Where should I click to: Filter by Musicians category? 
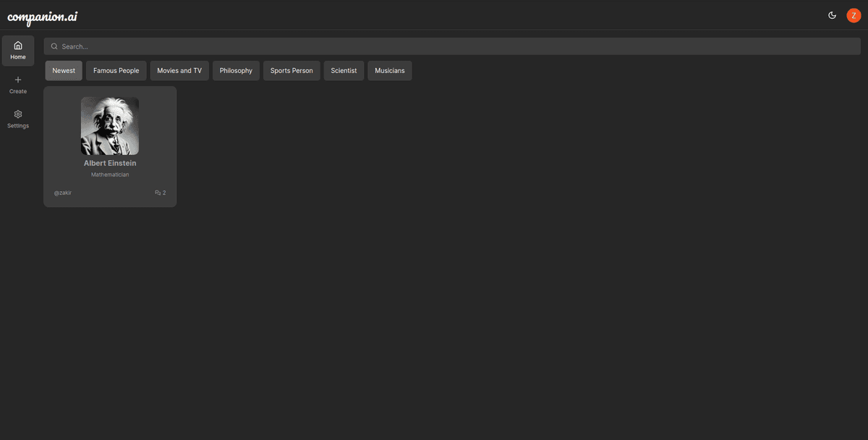coord(390,71)
